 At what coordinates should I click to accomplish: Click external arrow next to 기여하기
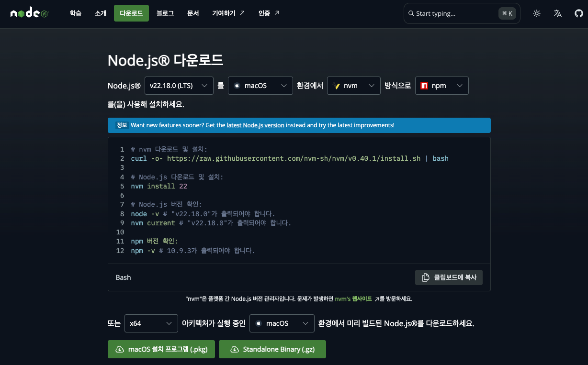coord(242,13)
